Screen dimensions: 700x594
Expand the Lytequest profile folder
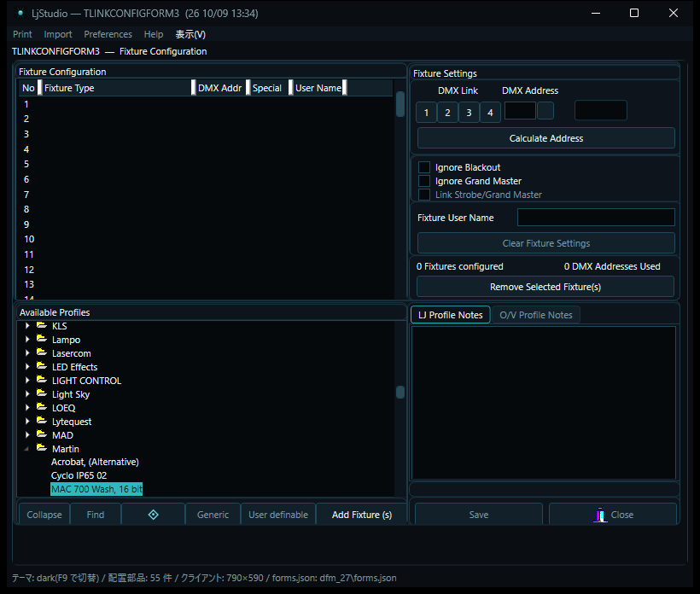tap(27, 422)
